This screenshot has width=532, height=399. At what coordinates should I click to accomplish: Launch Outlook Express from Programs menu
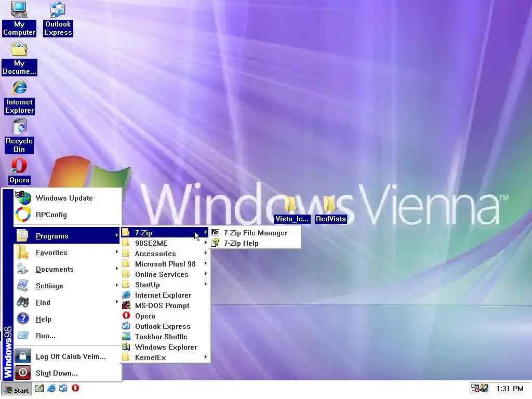pyautogui.click(x=165, y=326)
